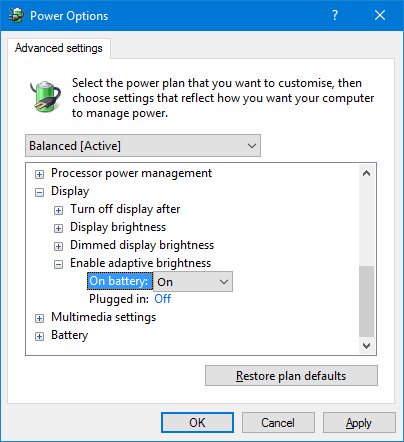Expand the Display brightness setting
The height and width of the screenshot is (442, 404).
58,228
